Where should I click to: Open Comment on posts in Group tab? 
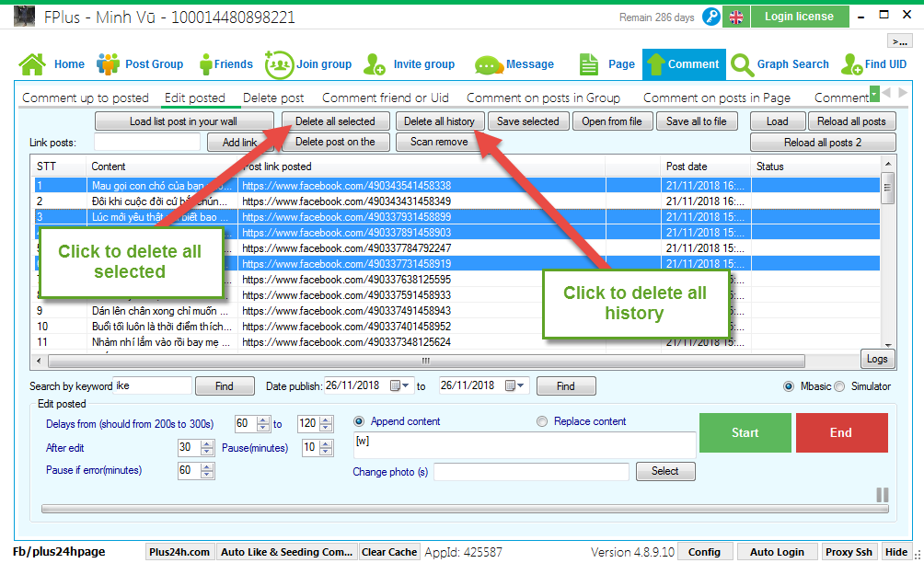tap(543, 98)
